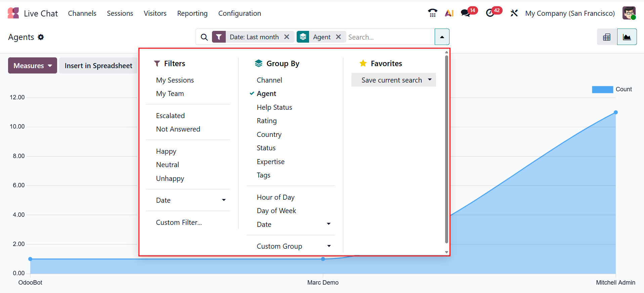Click Insert in Spreadsheet button
This screenshot has width=644, height=293.
(x=98, y=65)
